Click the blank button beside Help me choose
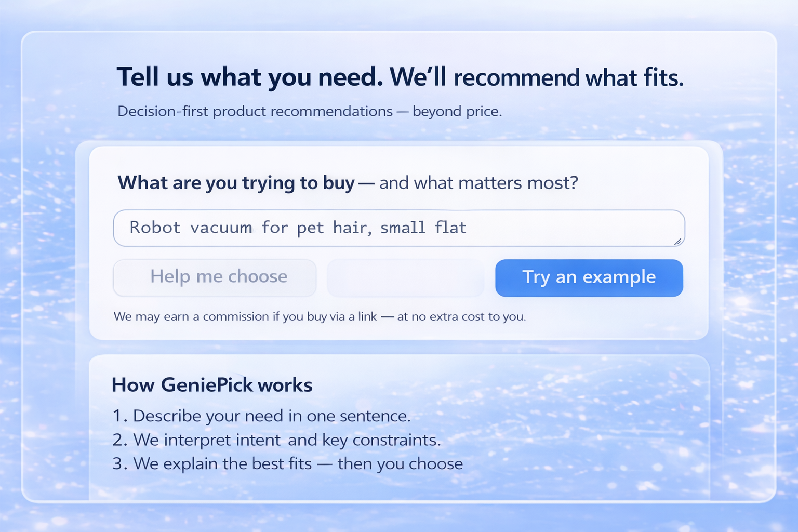Image resolution: width=798 pixels, height=532 pixels. click(406, 278)
